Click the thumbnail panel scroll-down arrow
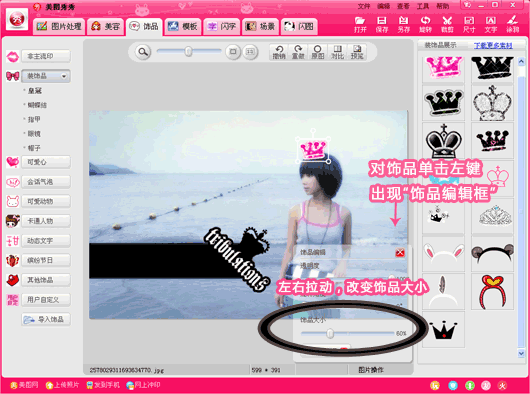The width and height of the screenshot is (530, 394). click(521, 353)
